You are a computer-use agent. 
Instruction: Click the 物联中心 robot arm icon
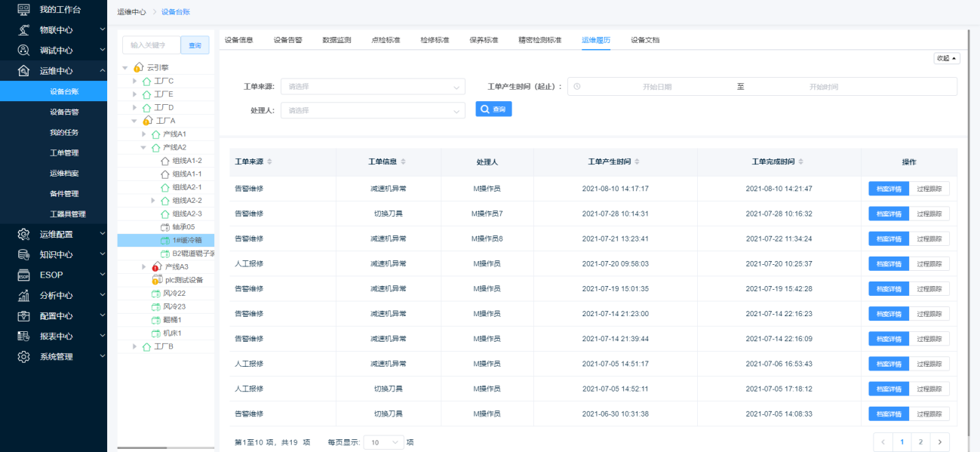tap(23, 30)
